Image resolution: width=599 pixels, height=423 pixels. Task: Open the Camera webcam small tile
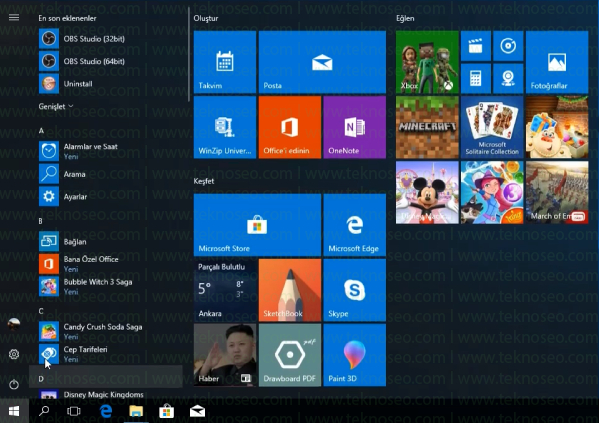(508, 79)
